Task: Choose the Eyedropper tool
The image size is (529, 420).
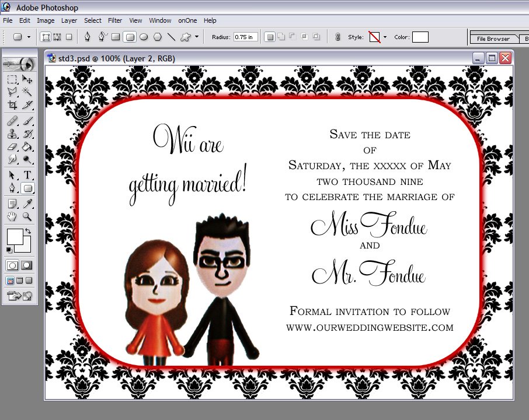Action: (27, 203)
